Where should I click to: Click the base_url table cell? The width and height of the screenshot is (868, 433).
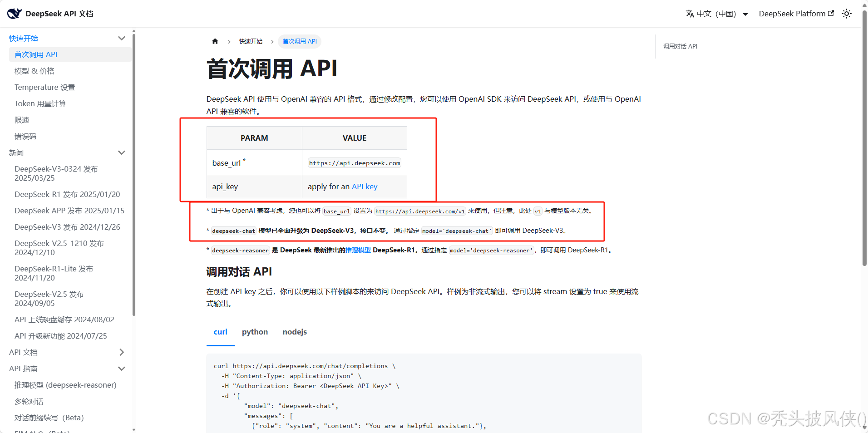[x=254, y=163]
